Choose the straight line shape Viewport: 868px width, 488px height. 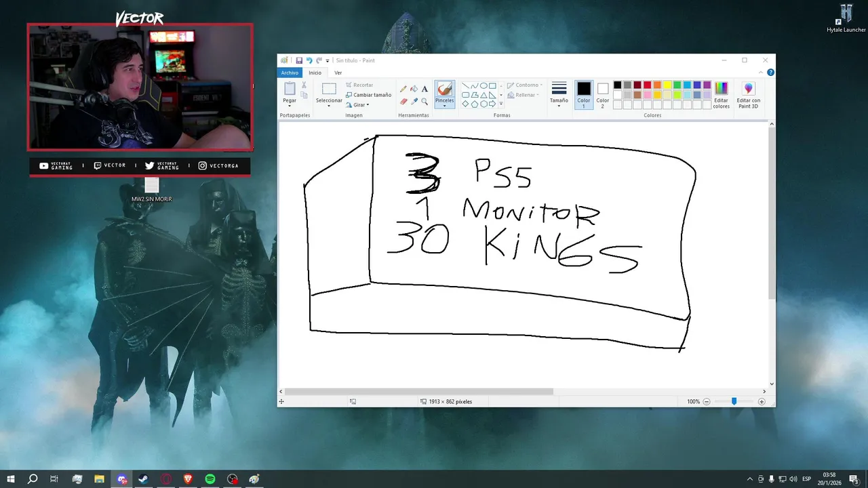coord(466,85)
